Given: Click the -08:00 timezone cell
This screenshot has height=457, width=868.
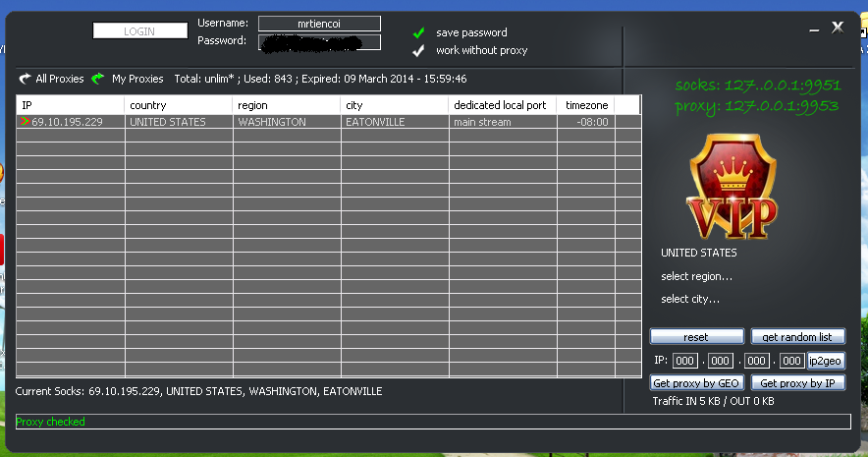Looking at the screenshot, I should [x=585, y=122].
